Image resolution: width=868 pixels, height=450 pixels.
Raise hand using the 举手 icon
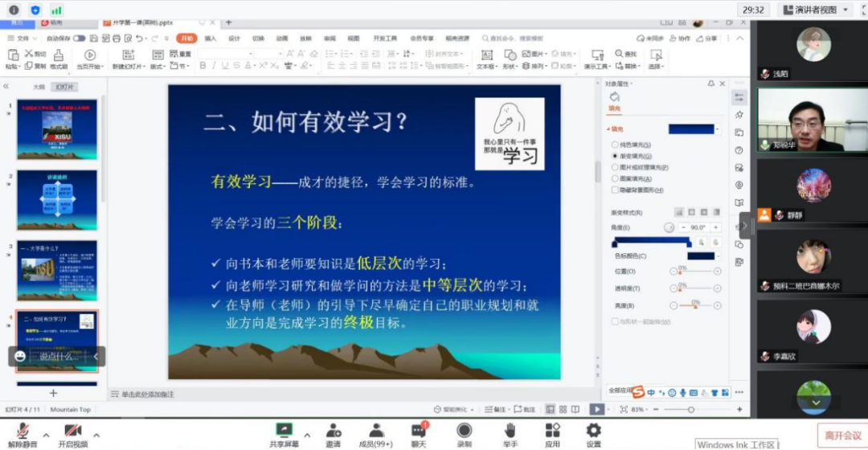510,431
